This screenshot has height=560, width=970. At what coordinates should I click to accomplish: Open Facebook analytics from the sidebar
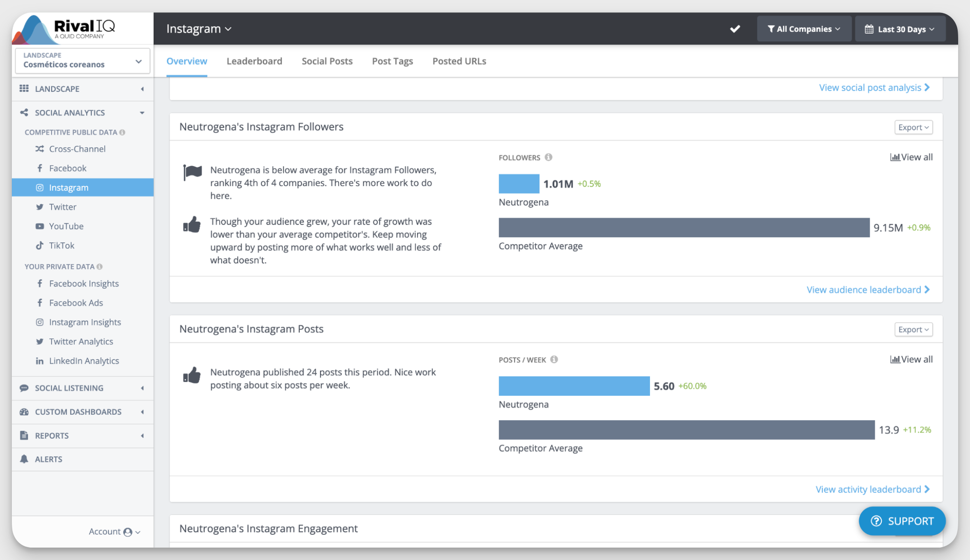(x=67, y=168)
